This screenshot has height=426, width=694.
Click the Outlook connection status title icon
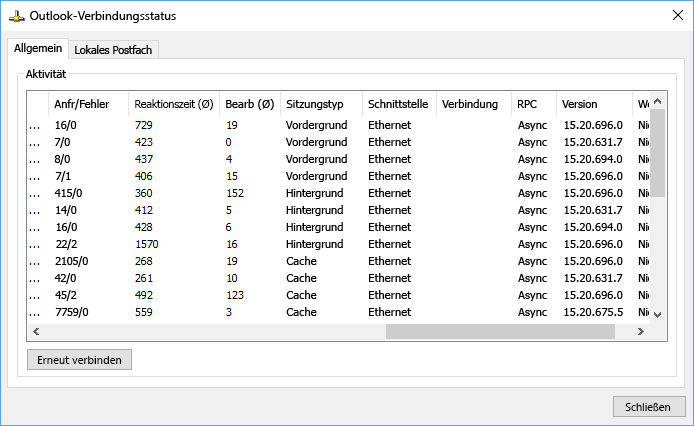pos(16,16)
